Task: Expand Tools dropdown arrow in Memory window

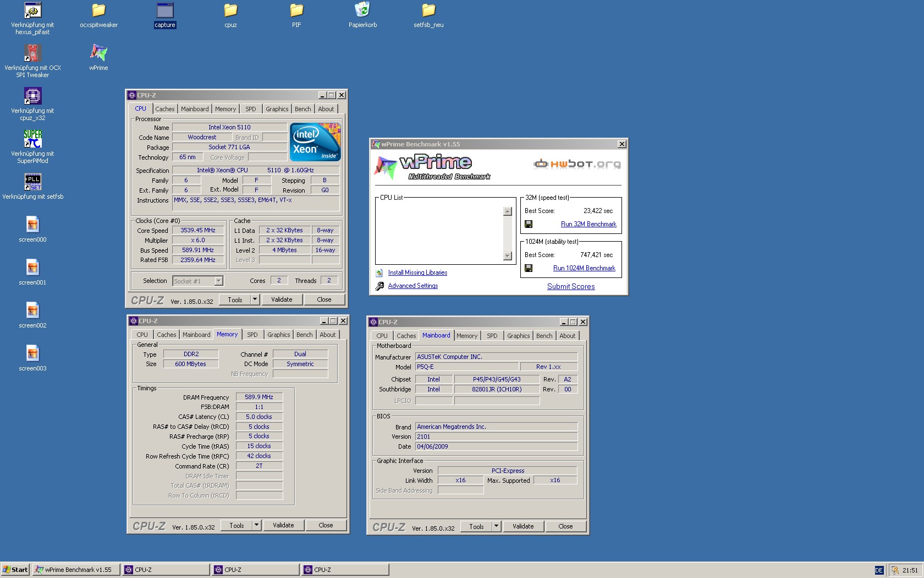Action: [x=256, y=525]
